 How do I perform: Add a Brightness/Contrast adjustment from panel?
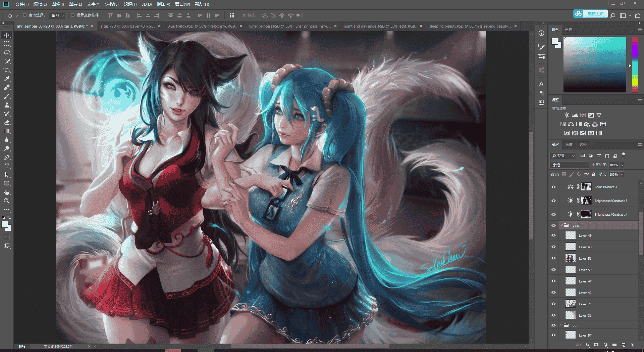coord(567,115)
